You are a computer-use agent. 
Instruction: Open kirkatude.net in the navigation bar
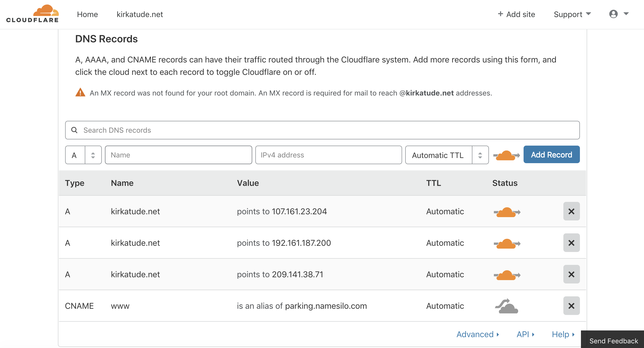click(140, 14)
